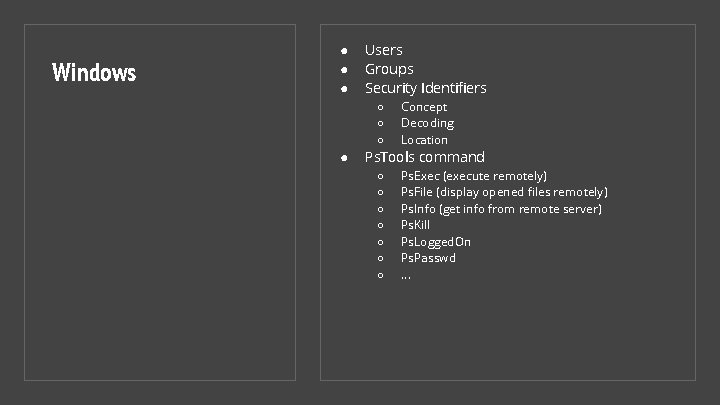This screenshot has width=720, height=405.
Task: Click the PsLoggedOn list item
Action: (436, 242)
